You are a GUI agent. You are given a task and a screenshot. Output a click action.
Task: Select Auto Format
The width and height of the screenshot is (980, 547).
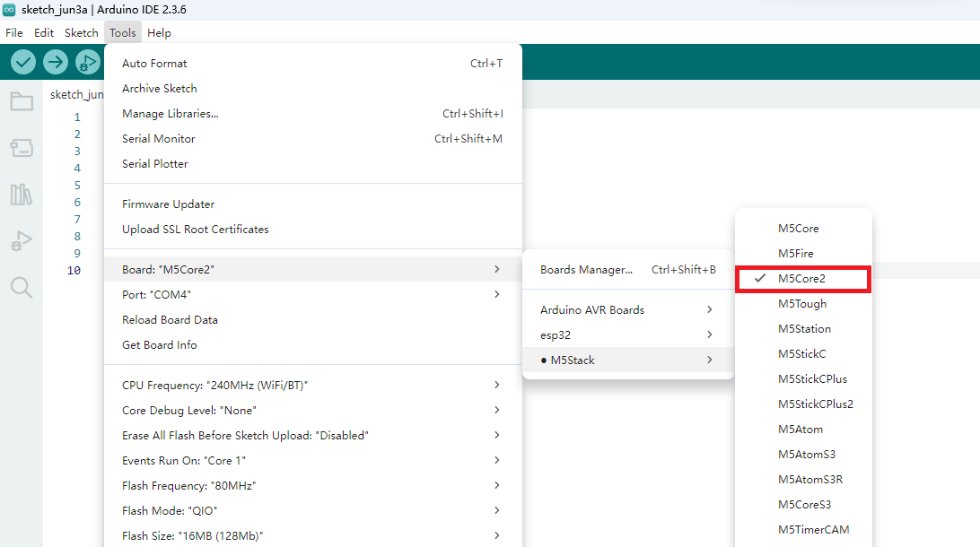pos(312,63)
